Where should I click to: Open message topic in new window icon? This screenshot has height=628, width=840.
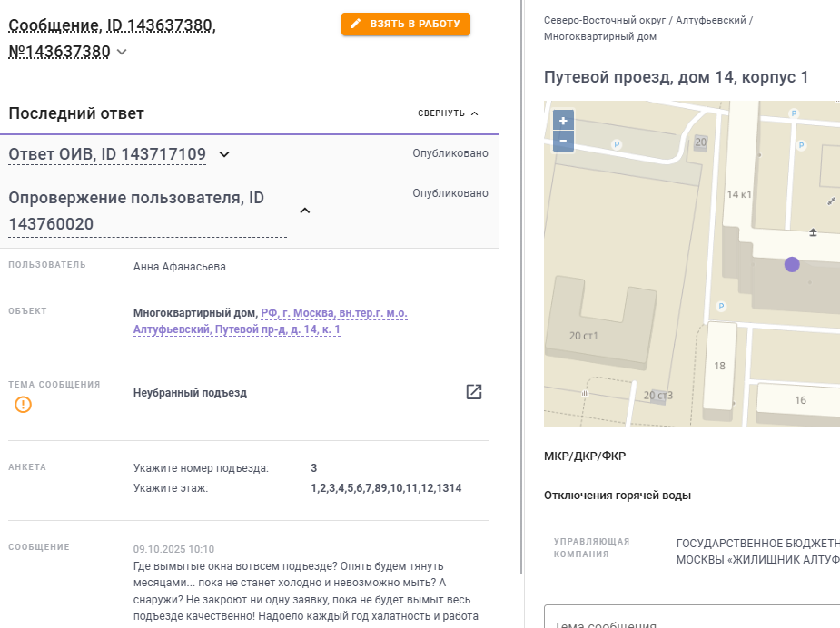(x=474, y=392)
